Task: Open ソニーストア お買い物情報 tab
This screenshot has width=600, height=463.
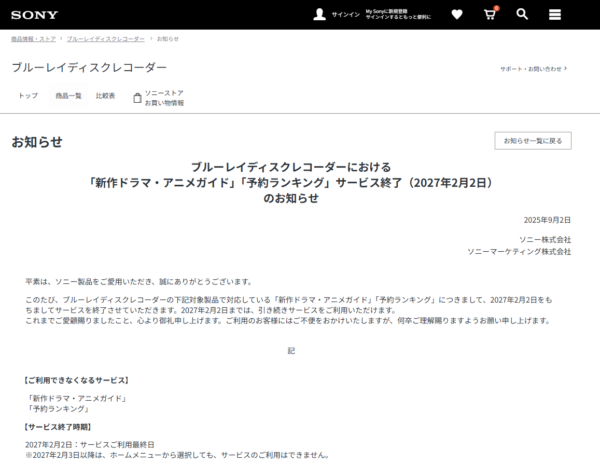Action: [159, 98]
